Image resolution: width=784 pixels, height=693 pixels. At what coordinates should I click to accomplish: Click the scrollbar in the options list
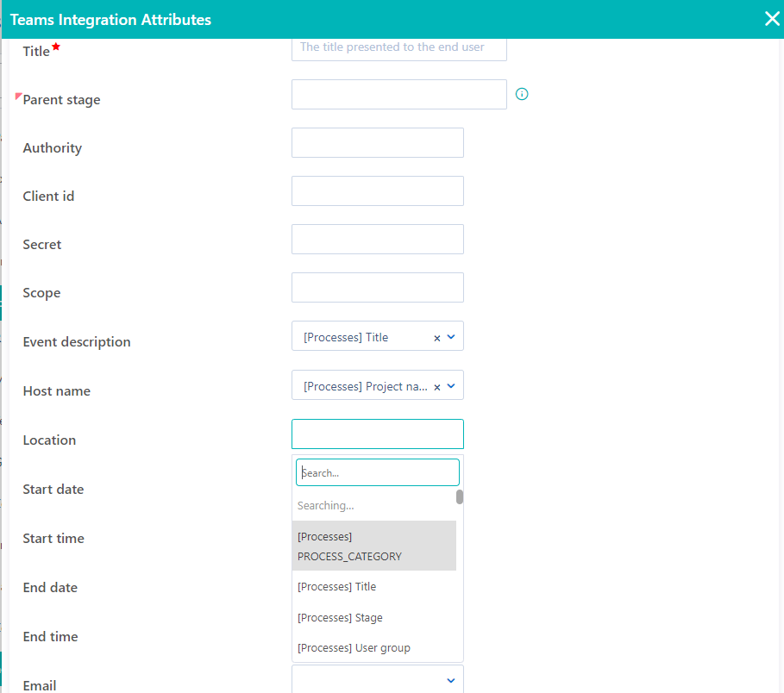pos(460,498)
